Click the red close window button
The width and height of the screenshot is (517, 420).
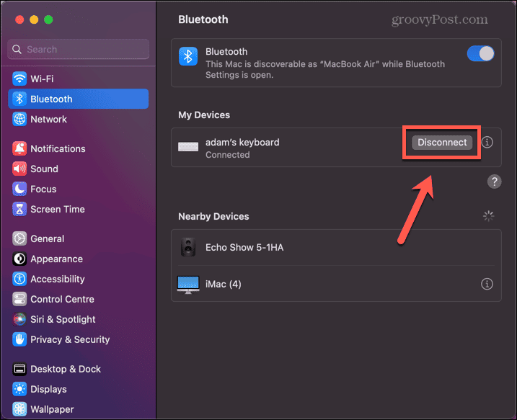coord(19,19)
